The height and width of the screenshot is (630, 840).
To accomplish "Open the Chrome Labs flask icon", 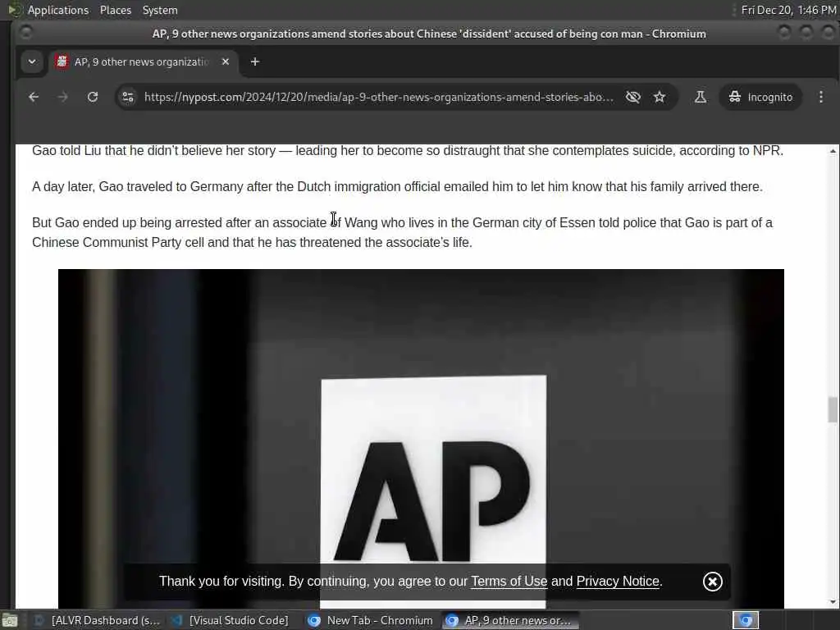I will 701,97.
